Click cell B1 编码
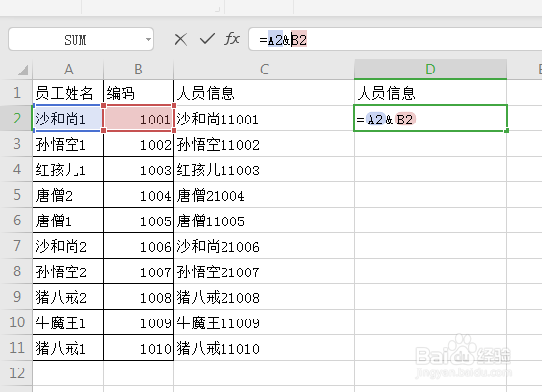 [138, 93]
